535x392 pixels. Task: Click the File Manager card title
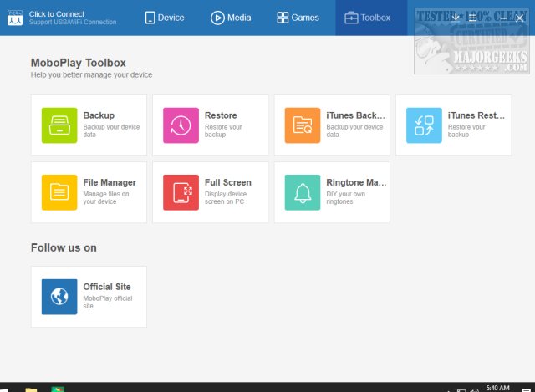tap(110, 182)
